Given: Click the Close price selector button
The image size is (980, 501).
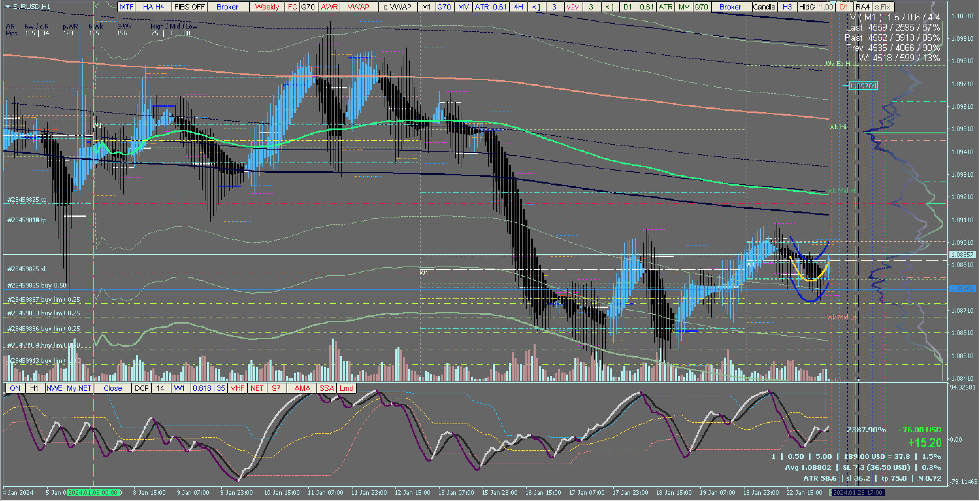Looking at the screenshot, I should 113,388.
